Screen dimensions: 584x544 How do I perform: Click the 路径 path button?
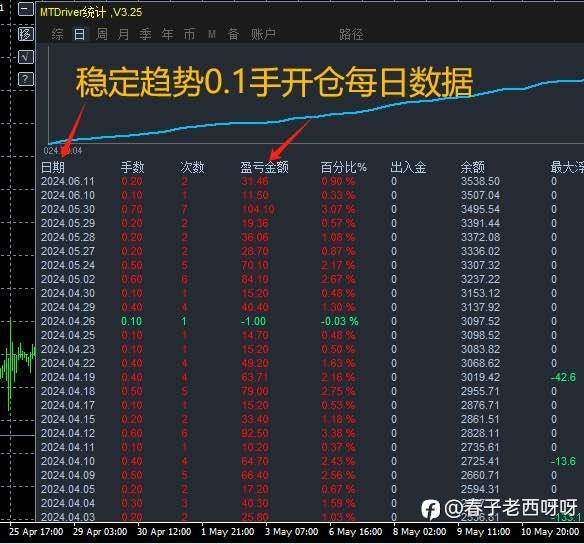(x=351, y=34)
